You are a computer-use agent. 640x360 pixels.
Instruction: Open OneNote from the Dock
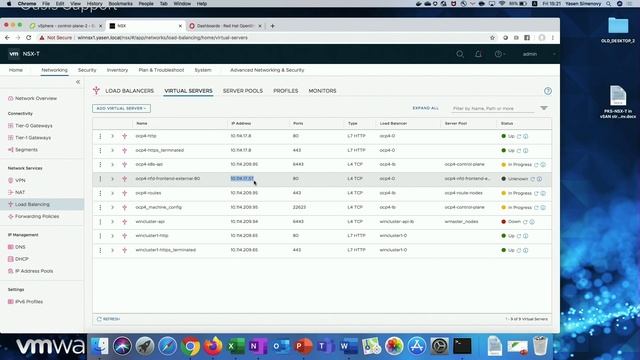[x=257, y=346]
